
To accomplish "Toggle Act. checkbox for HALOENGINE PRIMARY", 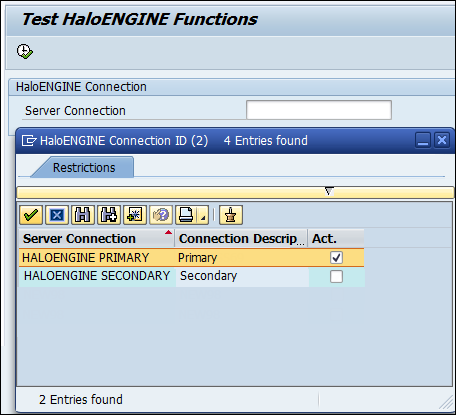I will 336,257.
